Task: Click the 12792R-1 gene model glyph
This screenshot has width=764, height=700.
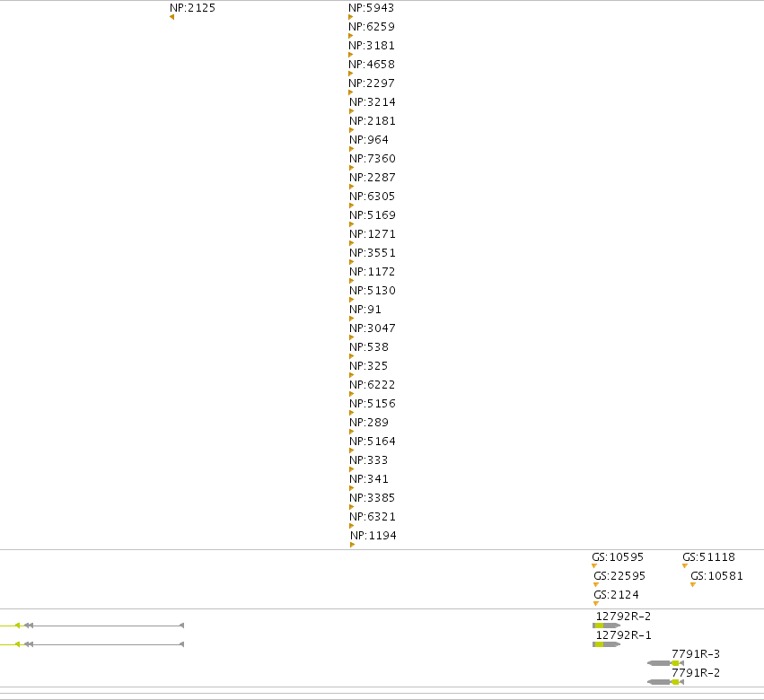Action: pos(607,644)
